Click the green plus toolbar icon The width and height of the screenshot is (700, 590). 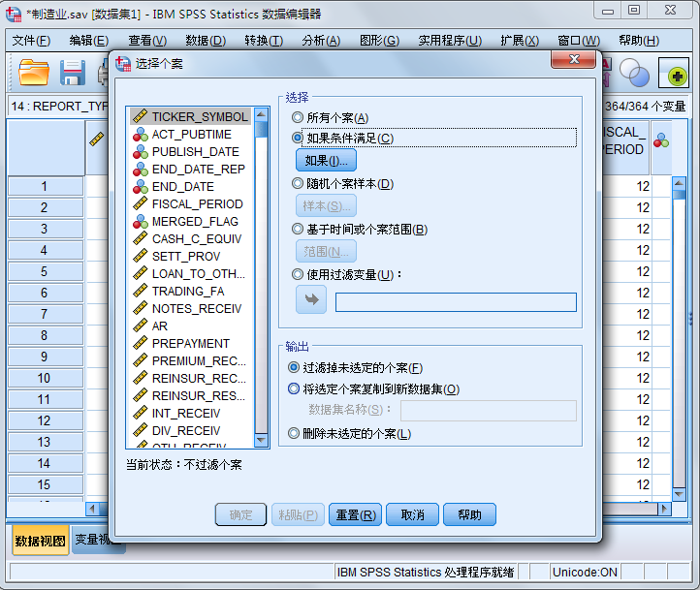pos(675,74)
